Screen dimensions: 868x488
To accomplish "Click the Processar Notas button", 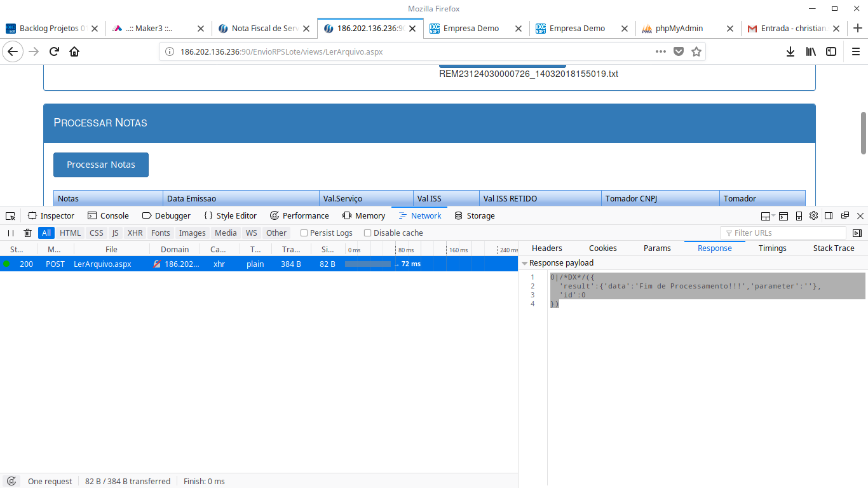I will 101,165.
